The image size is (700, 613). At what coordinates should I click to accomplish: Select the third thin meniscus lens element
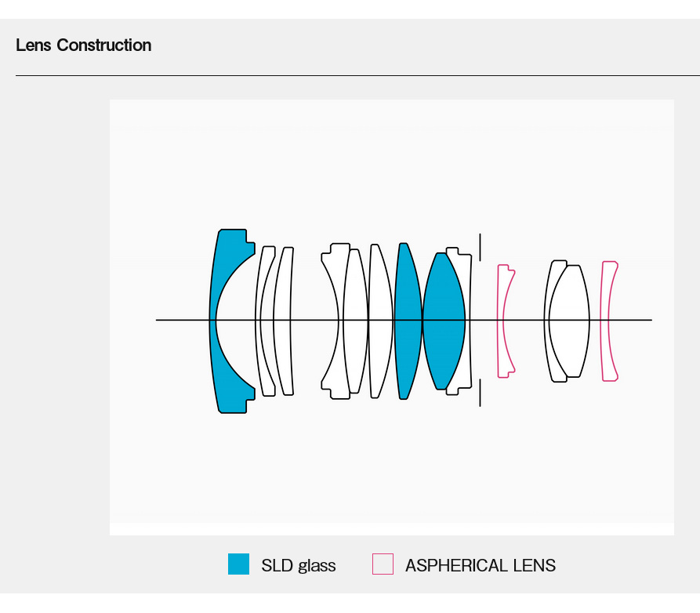tap(285, 345)
